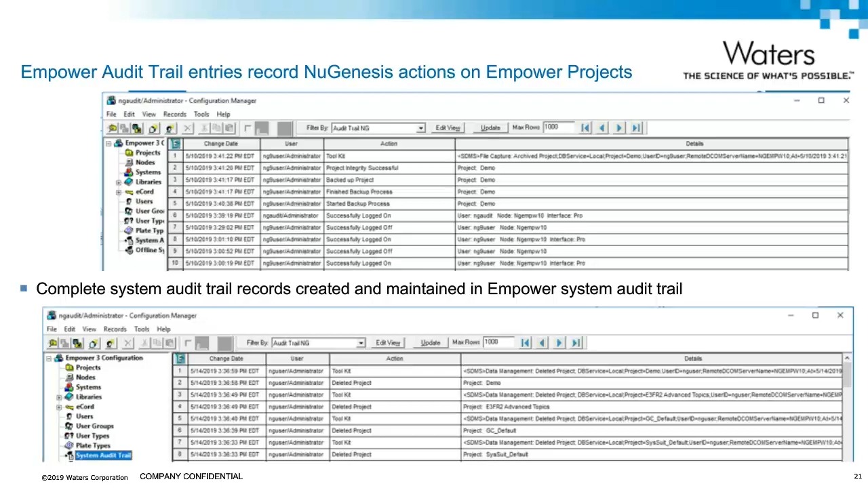Click Max Rows field in upper window

click(x=557, y=127)
